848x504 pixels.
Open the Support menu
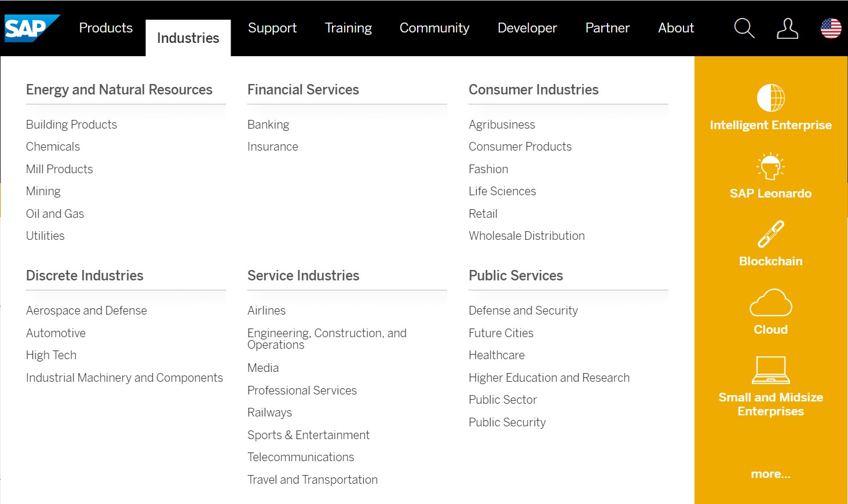point(272,28)
